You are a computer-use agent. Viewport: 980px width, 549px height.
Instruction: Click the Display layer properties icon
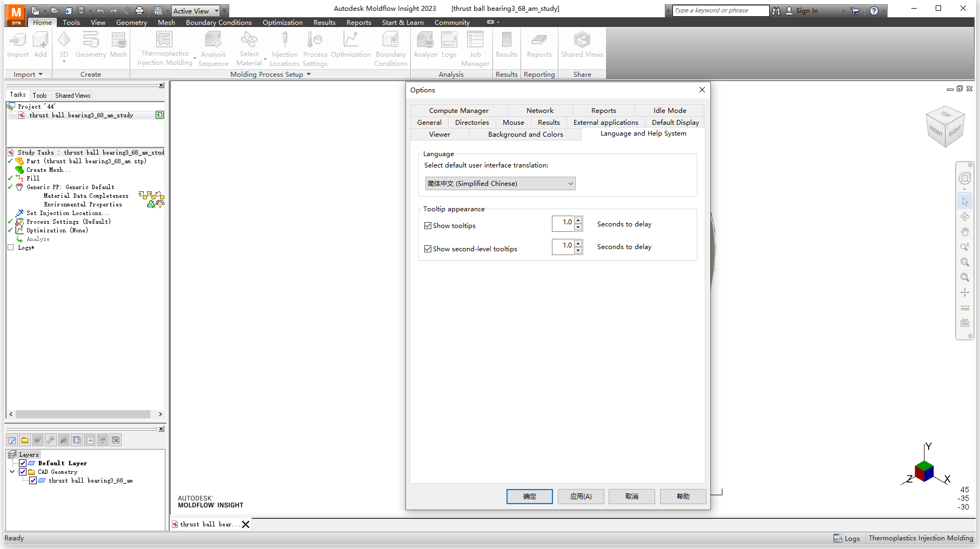77,440
